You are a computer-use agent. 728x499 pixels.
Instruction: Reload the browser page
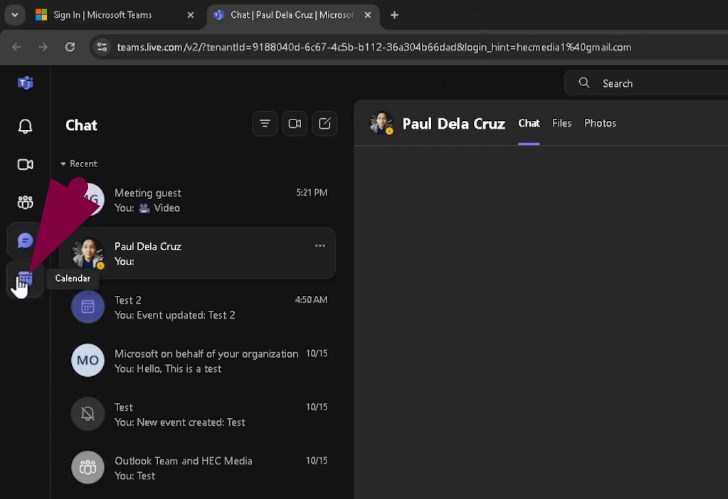70,47
